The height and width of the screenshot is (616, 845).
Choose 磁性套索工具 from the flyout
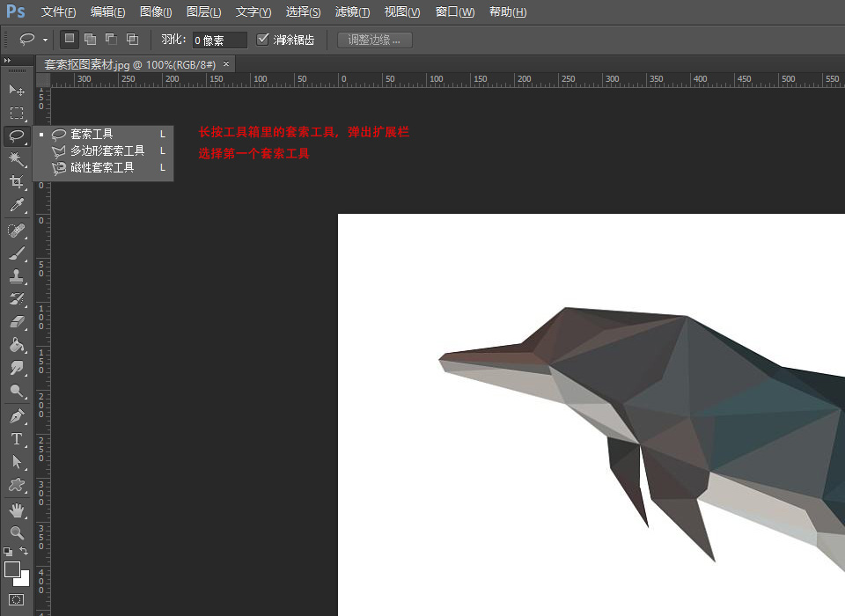102,167
